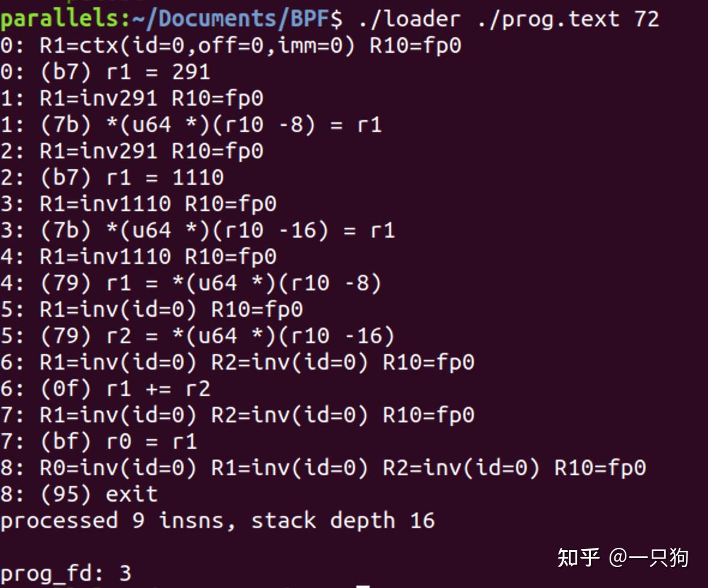This screenshot has height=588, width=708.
Task: Click the "(0f) r1 += r2" instruction
Action: [x=125, y=388]
